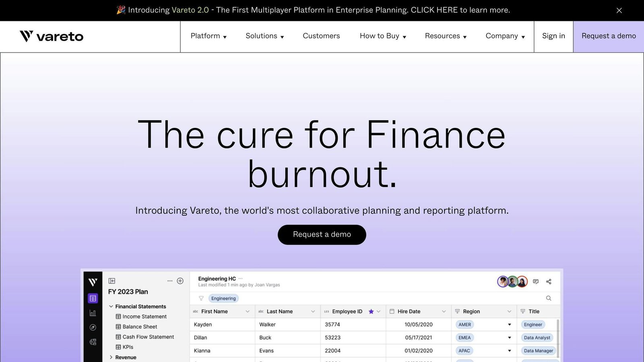Screen dimensions: 644x362
Task: Collapse the Financial Statements tree group
Action: pyautogui.click(x=111, y=306)
